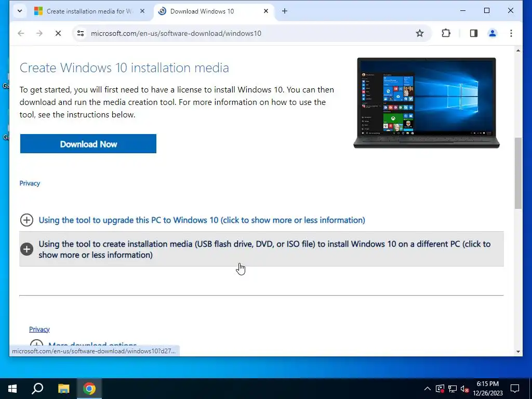
Task: Click the Download Now button
Action: click(x=88, y=144)
